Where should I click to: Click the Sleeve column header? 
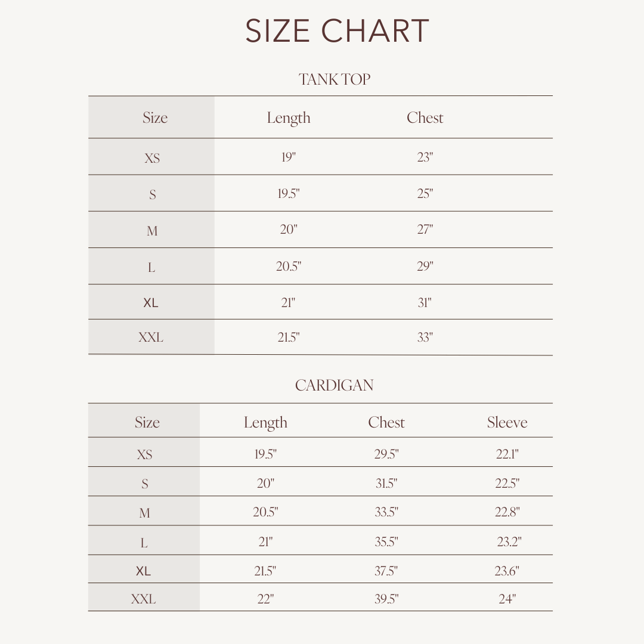coord(507,422)
